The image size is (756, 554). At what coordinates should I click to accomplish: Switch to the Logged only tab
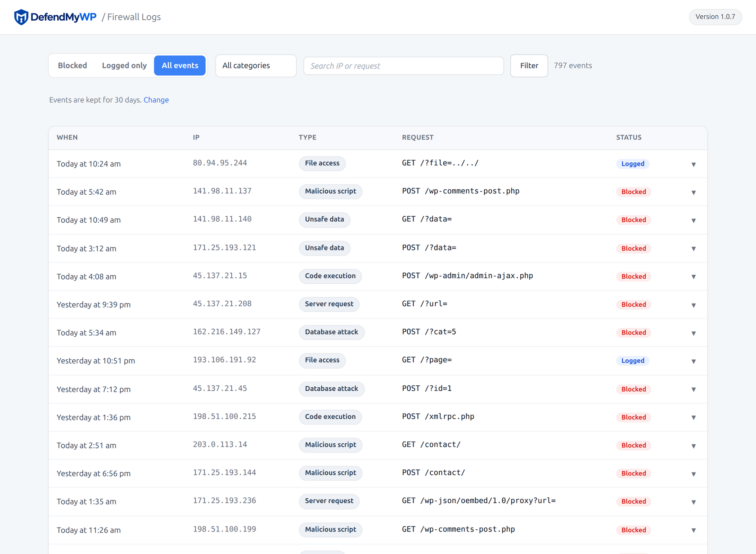(x=124, y=66)
